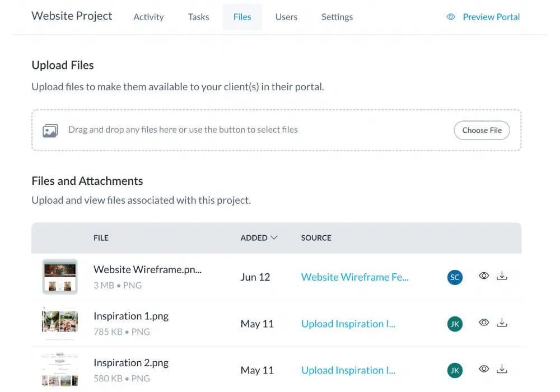560x392 pixels.
Task: Open the Website Wireframe Fe... source link
Action: [354, 277]
